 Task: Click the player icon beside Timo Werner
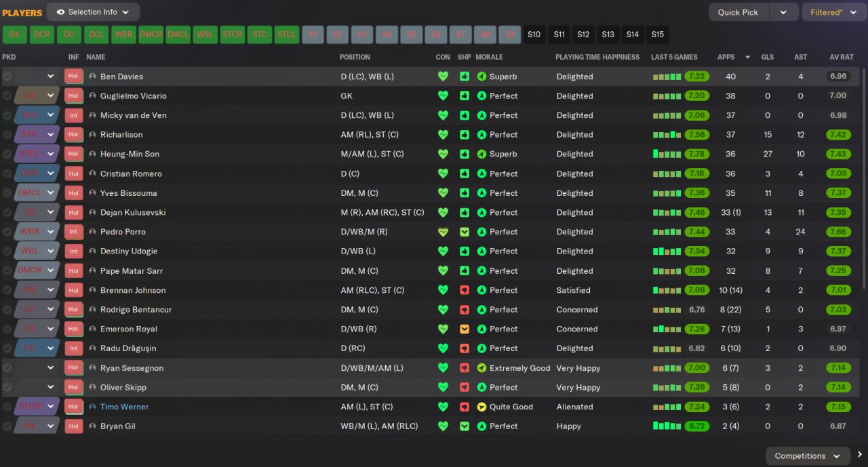[93, 407]
